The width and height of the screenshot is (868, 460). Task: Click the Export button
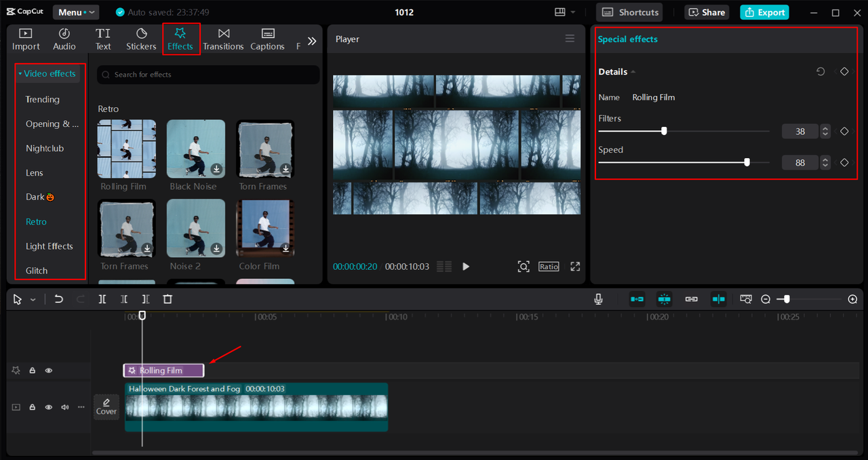coord(764,12)
